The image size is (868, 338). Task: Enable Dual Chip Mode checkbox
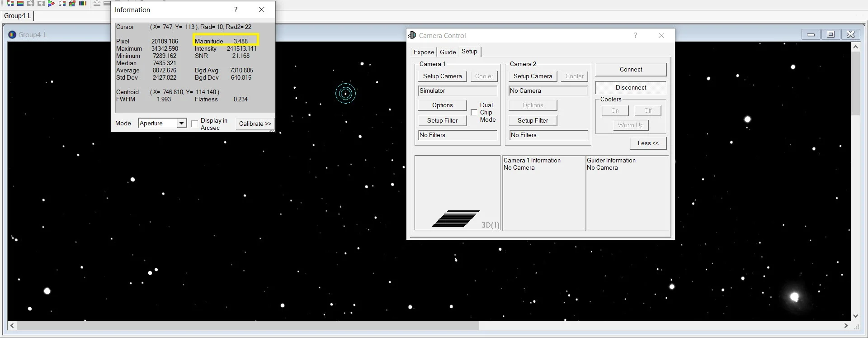click(x=474, y=112)
